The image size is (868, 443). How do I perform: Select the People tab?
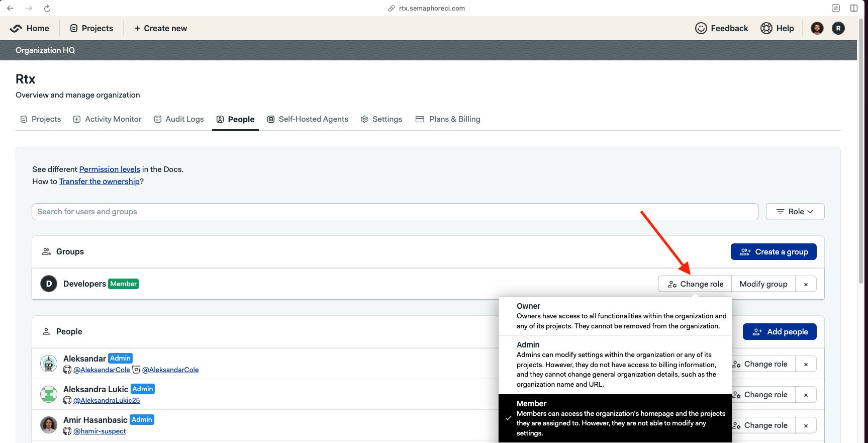[x=235, y=119]
